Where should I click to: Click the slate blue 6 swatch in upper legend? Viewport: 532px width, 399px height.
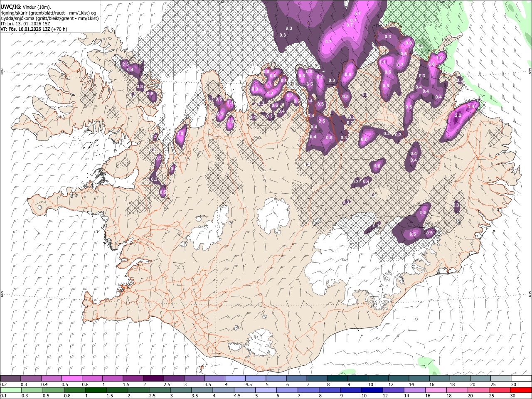click(x=297, y=379)
